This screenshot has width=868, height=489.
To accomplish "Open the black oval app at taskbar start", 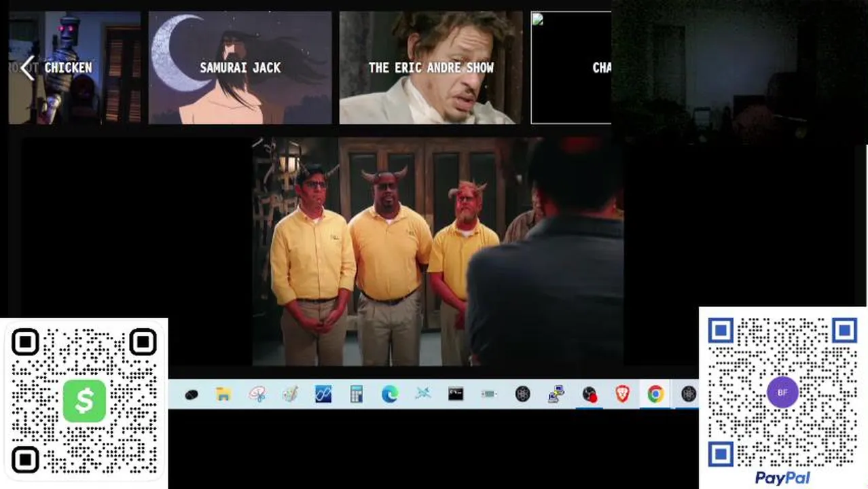I will (x=191, y=394).
